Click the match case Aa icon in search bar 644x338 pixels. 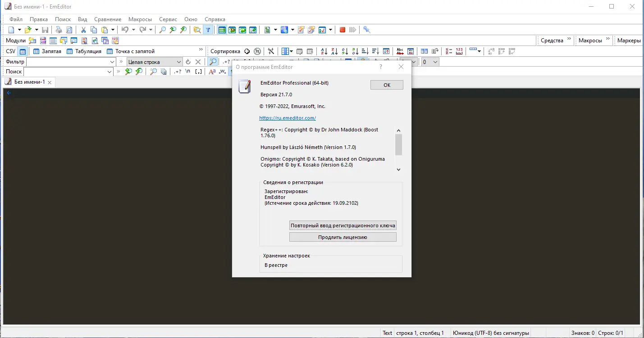coord(214,71)
